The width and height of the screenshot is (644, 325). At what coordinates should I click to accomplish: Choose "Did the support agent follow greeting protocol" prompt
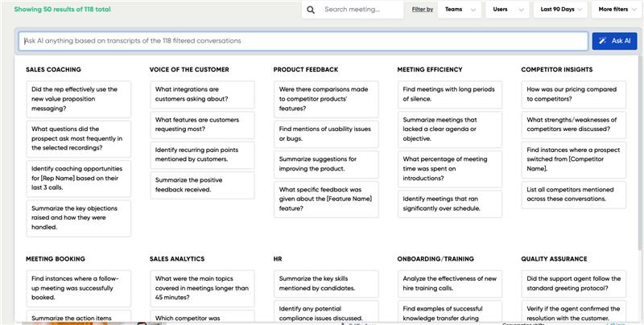click(574, 283)
